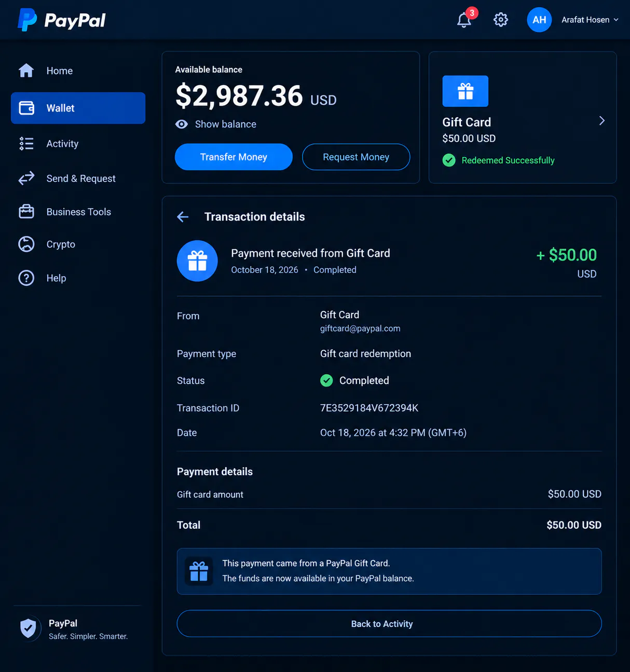Open the settings gear icon
The image size is (630, 672).
point(501,20)
